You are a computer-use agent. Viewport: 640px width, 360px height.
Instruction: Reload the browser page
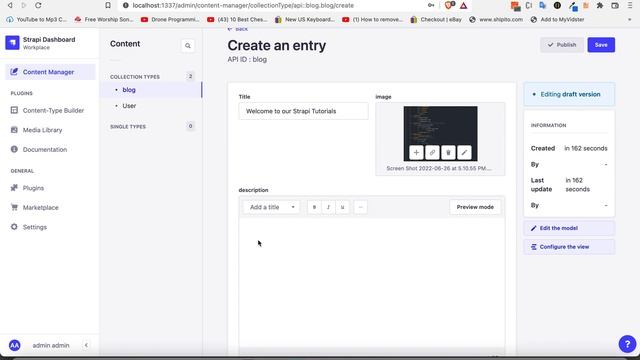click(x=38, y=5)
